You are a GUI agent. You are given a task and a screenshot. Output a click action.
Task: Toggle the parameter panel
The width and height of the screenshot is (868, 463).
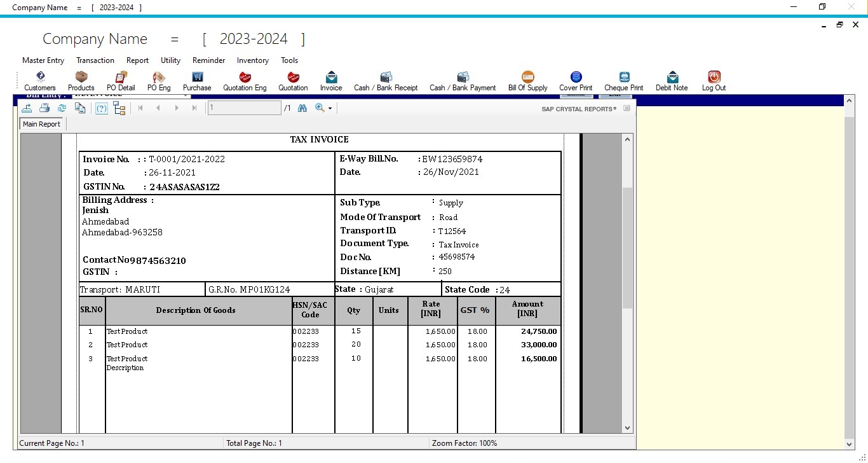click(x=101, y=107)
